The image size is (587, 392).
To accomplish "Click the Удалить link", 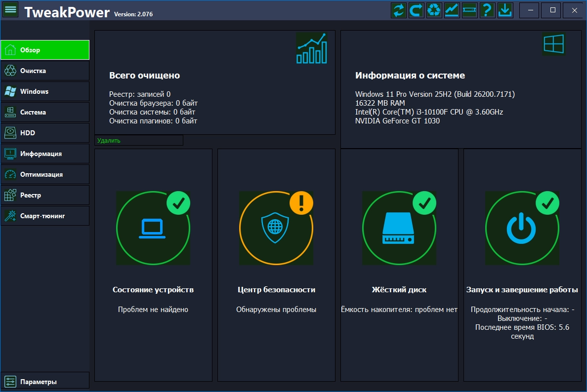I will (109, 141).
